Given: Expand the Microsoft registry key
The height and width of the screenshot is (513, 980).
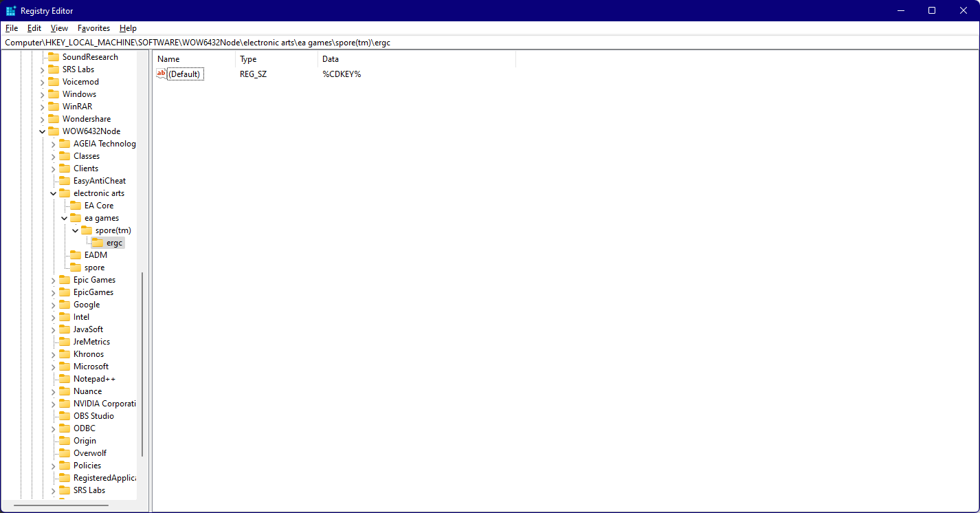Looking at the screenshot, I should pyautogui.click(x=53, y=366).
